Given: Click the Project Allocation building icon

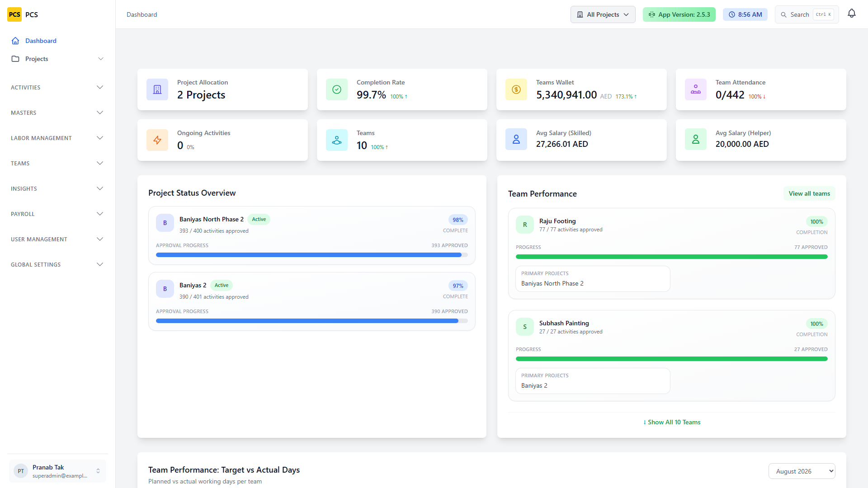Looking at the screenshot, I should tap(157, 89).
